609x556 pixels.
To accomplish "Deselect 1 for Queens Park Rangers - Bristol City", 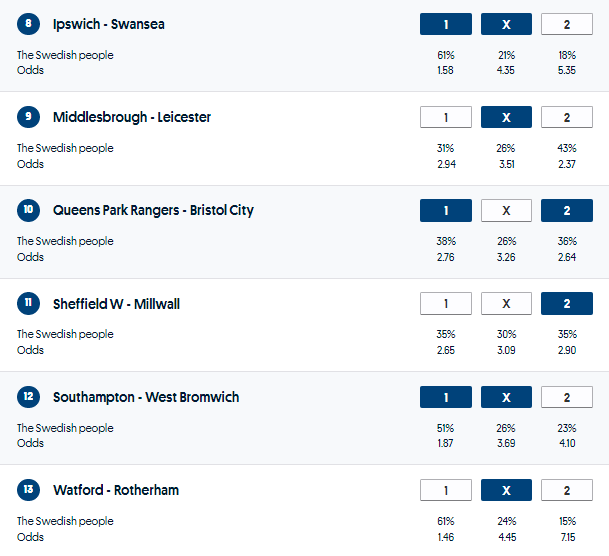I will tap(446, 211).
